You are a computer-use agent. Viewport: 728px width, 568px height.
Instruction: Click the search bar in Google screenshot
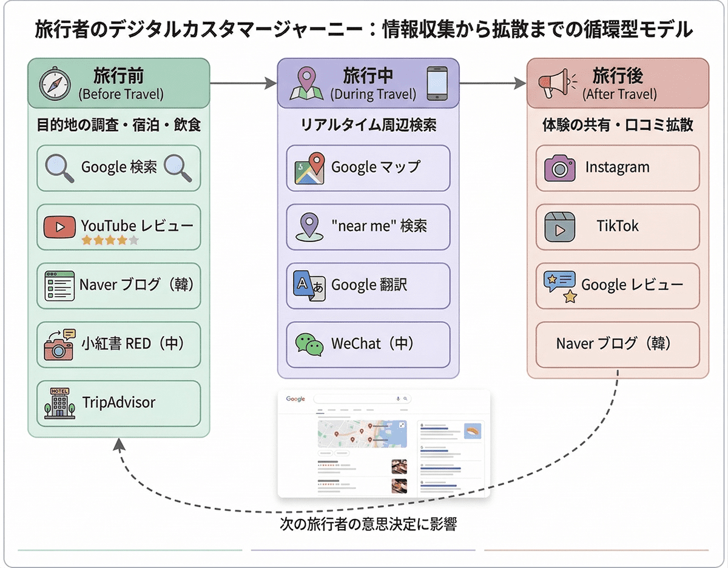tap(362, 399)
